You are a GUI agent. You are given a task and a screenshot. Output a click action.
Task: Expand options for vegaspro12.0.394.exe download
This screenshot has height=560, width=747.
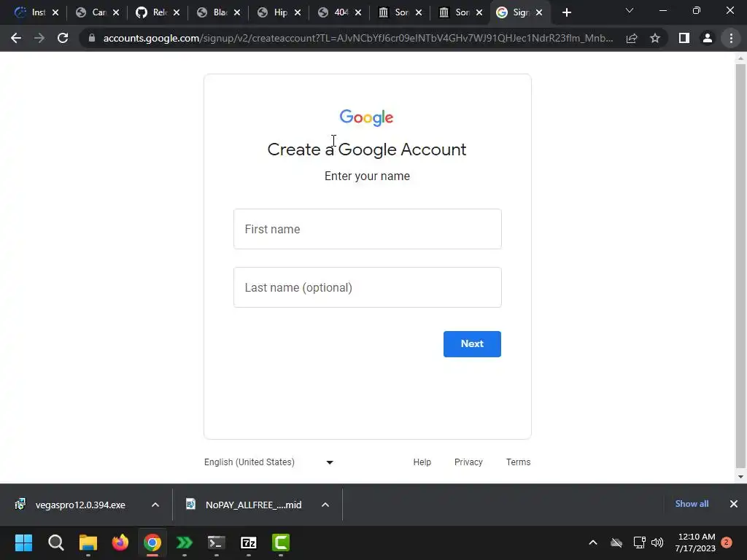155,505
